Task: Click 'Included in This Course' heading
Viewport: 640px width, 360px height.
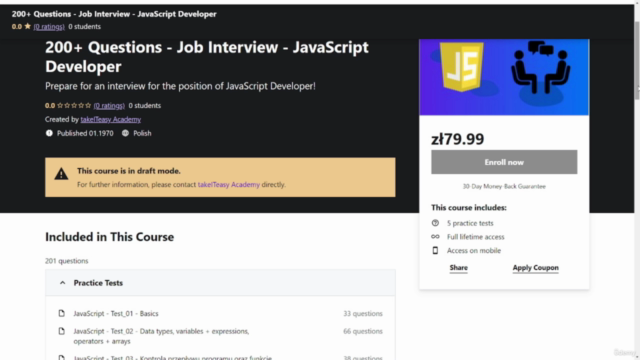Action: click(109, 237)
